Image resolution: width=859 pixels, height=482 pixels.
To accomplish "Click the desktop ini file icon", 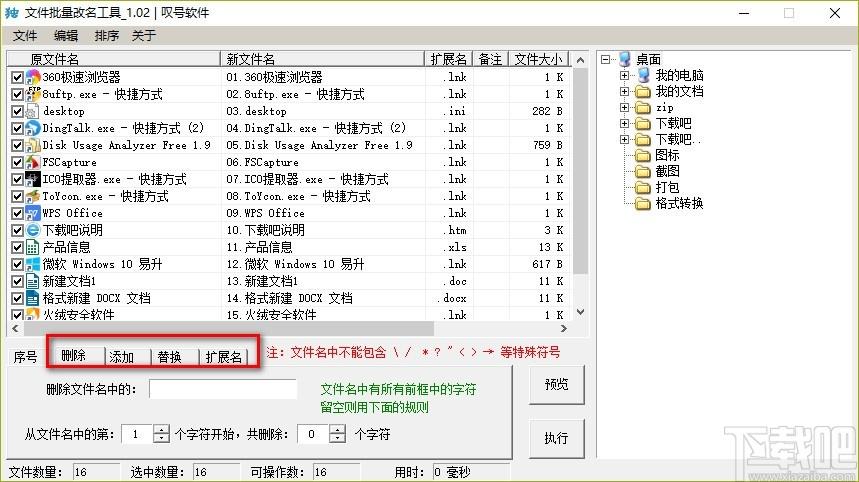I will (x=33, y=111).
